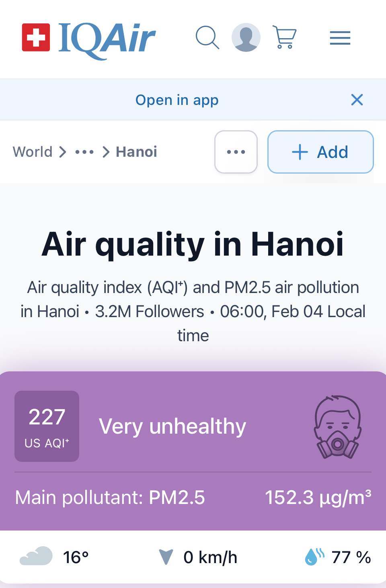Tap the Open in app link

click(x=177, y=100)
